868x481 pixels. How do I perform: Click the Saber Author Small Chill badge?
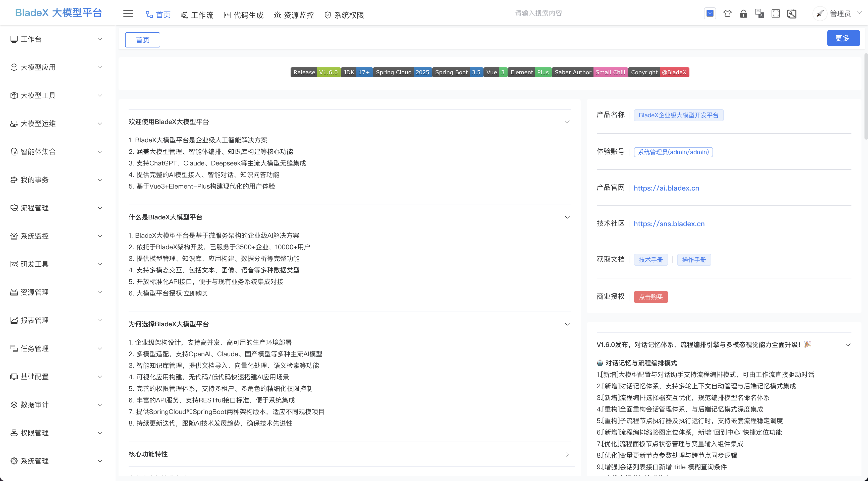click(x=590, y=72)
